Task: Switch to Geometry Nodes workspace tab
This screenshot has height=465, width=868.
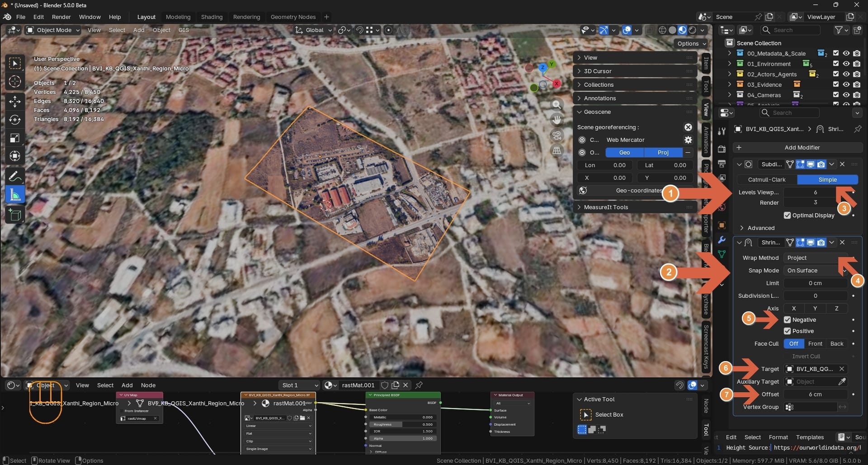Action: 293,17
